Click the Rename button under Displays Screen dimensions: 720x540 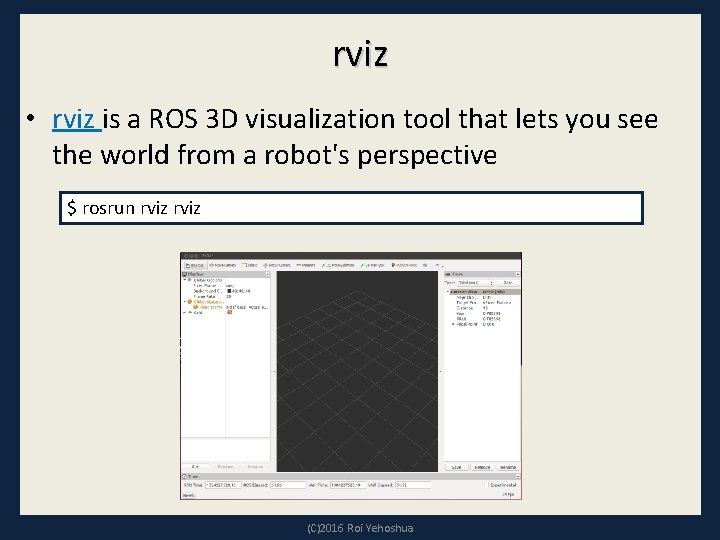click(x=255, y=467)
